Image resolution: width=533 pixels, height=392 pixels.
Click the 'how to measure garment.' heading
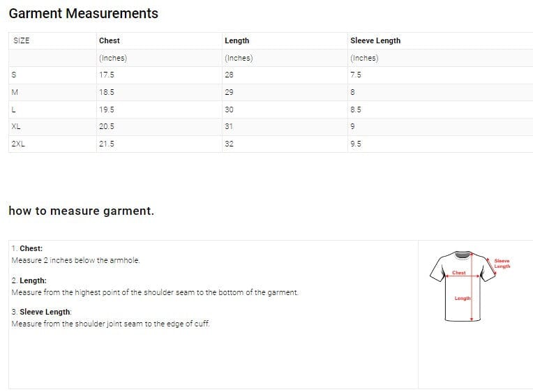tap(81, 211)
